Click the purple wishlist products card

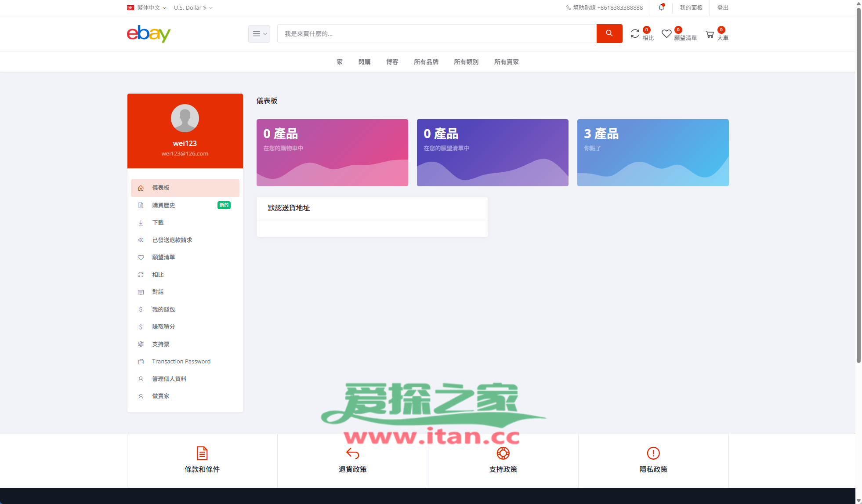493,152
